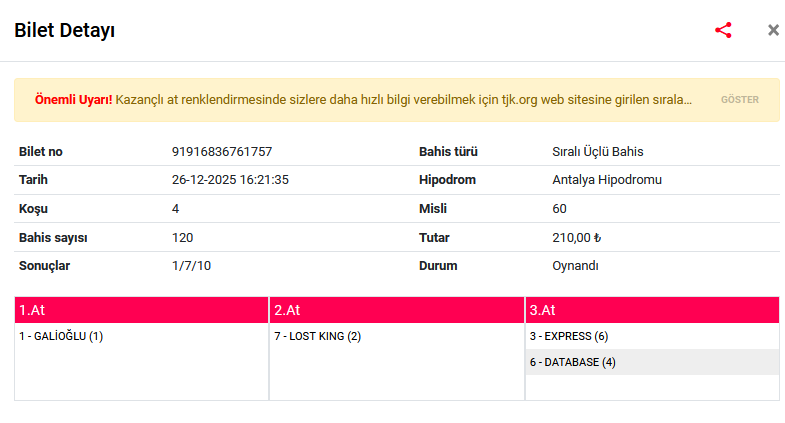Select the 1.At column header
Screen dimensions: 785x423
[142, 310]
